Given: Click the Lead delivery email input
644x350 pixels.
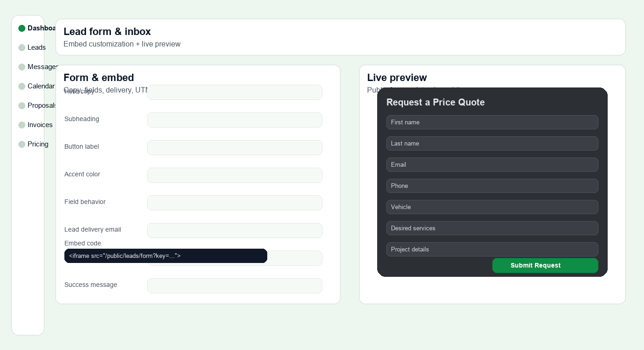Looking at the screenshot, I should point(235,230).
